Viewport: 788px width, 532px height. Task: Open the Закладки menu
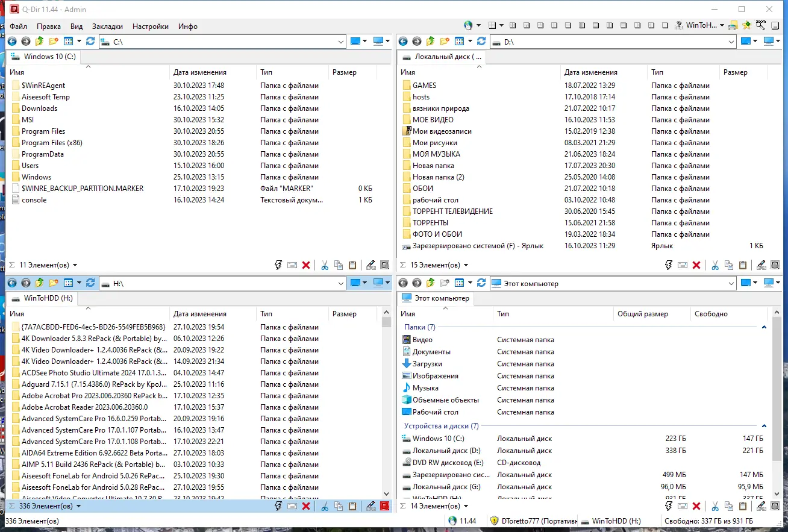click(107, 27)
